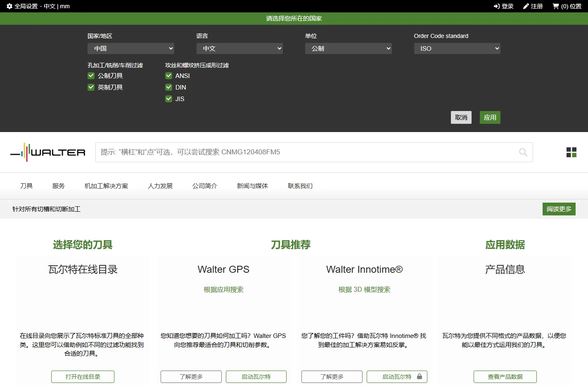Click the search magnifier icon
This screenshot has height=385, width=588.
[523, 152]
